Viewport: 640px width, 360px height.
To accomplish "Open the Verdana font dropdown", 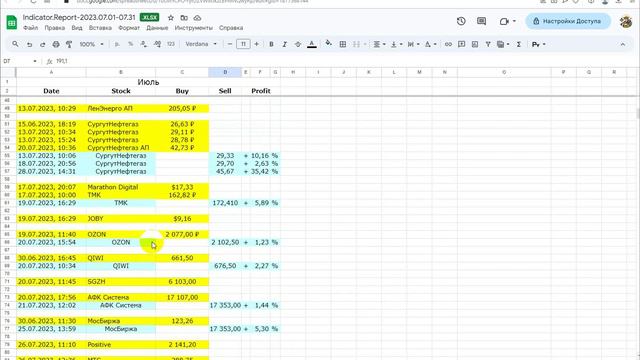I will pos(201,44).
